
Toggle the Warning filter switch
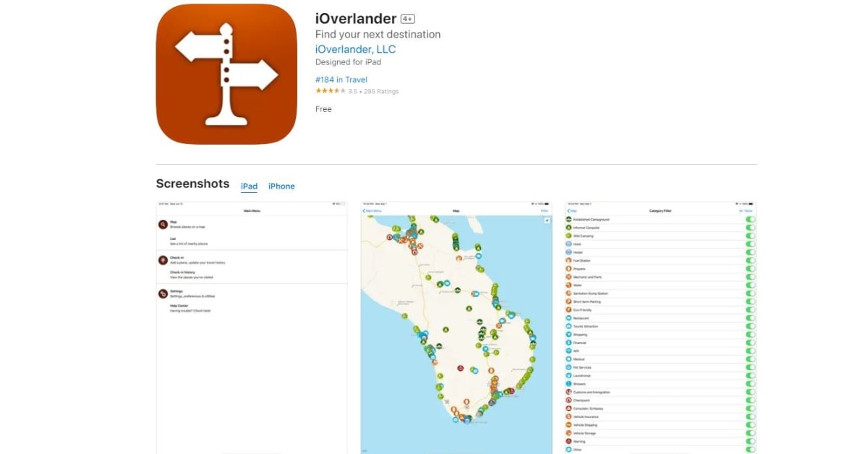(x=750, y=442)
